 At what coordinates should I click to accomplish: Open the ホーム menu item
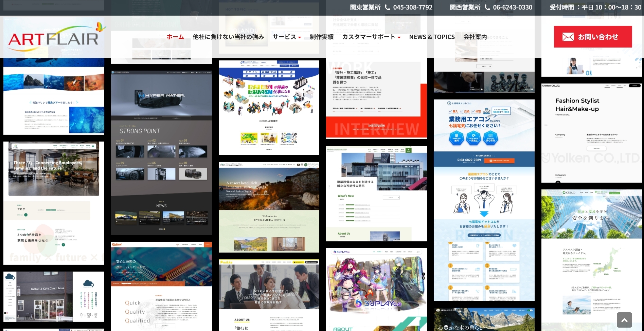(175, 37)
